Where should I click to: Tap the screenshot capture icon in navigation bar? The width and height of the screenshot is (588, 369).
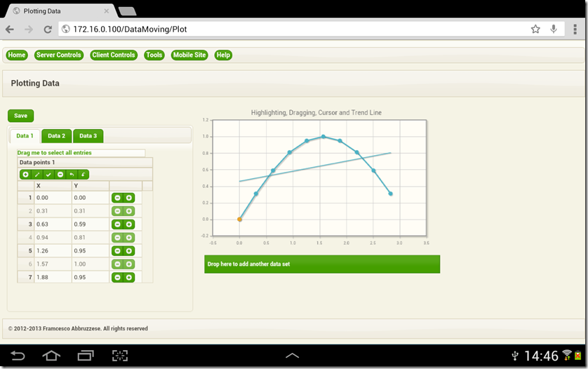120,356
